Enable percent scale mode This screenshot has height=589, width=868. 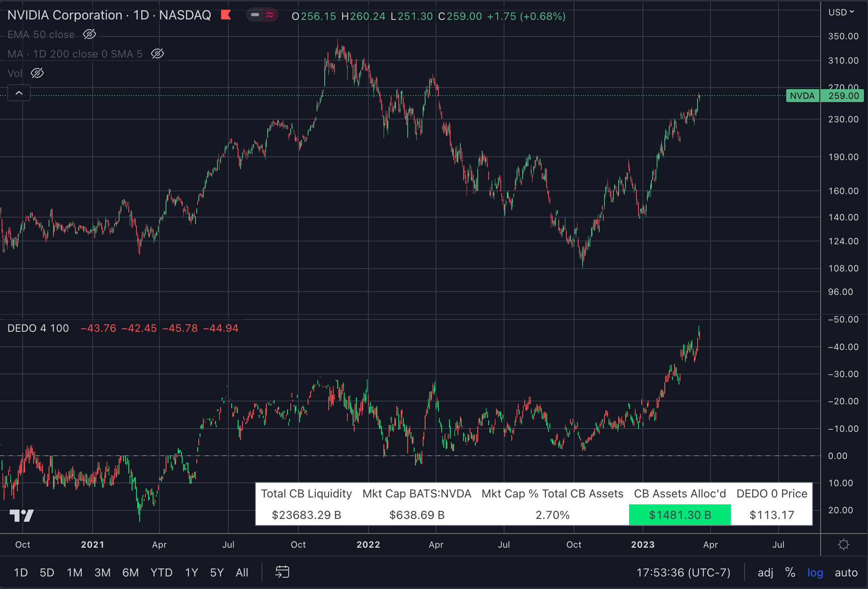(x=790, y=572)
